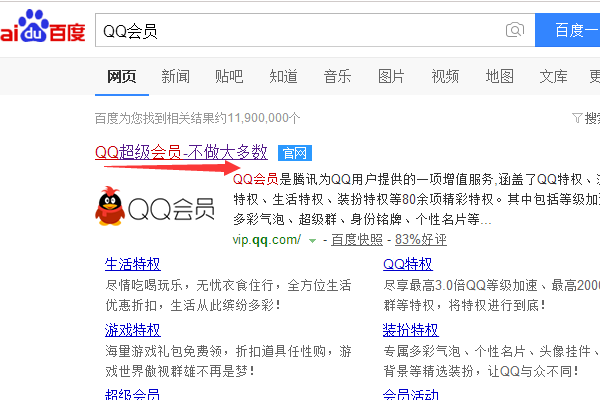
Task: Select the 网页 tab
Action: point(122,76)
